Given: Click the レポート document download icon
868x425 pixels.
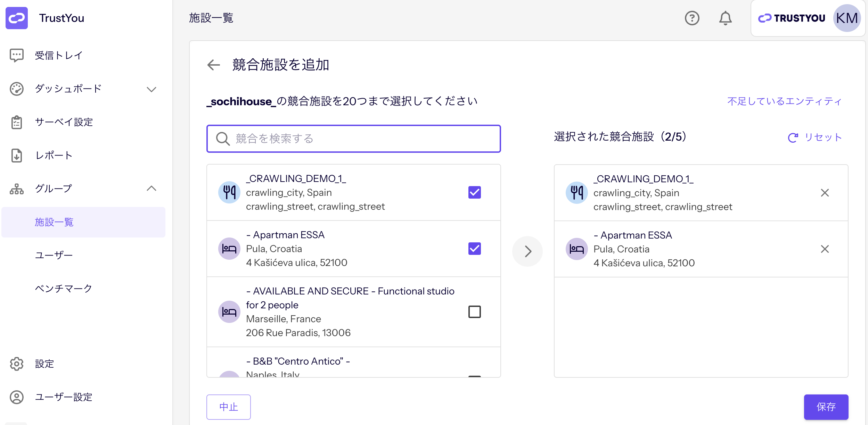Looking at the screenshot, I should point(17,156).
